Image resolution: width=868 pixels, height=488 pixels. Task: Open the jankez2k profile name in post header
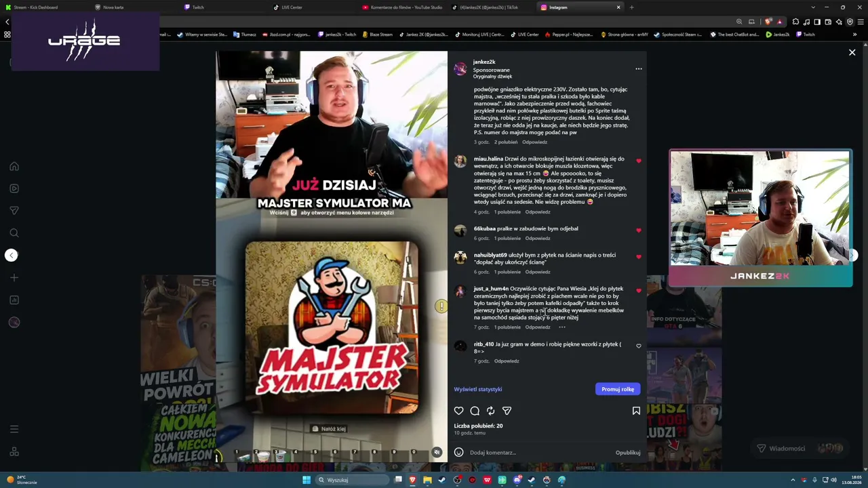pyautogui.click(x=484, y=62)
